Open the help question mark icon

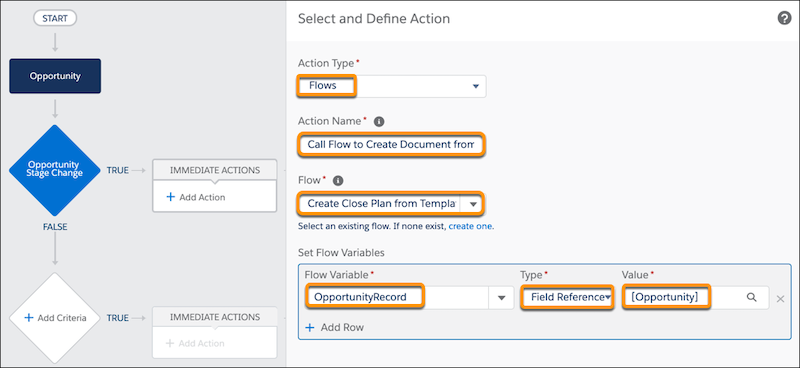pyautogui.click(x=784, y=19)
